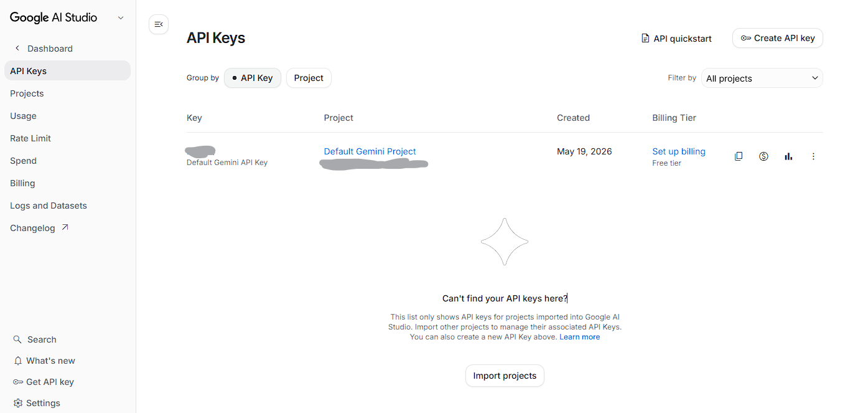Expand the Google AI Studio chevron menu
This screenshot has width=868, height=413.
(x=121, y=18)
